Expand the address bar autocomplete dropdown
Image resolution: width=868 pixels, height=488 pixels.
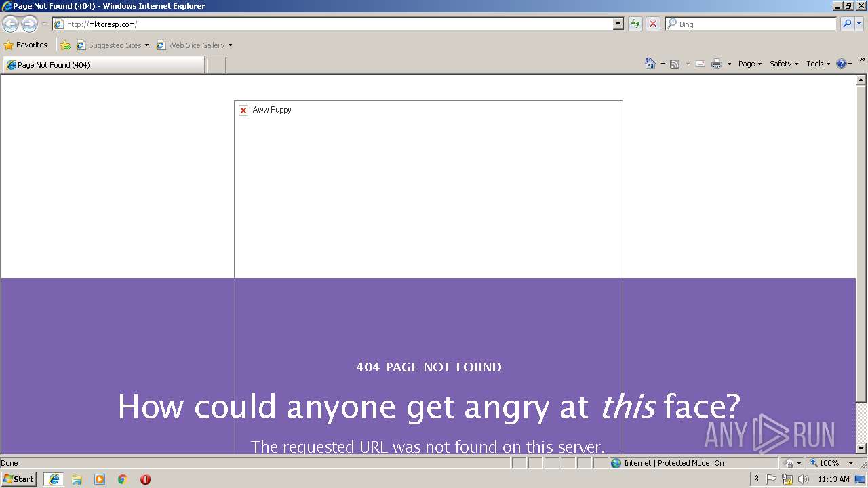click(618, 24)
